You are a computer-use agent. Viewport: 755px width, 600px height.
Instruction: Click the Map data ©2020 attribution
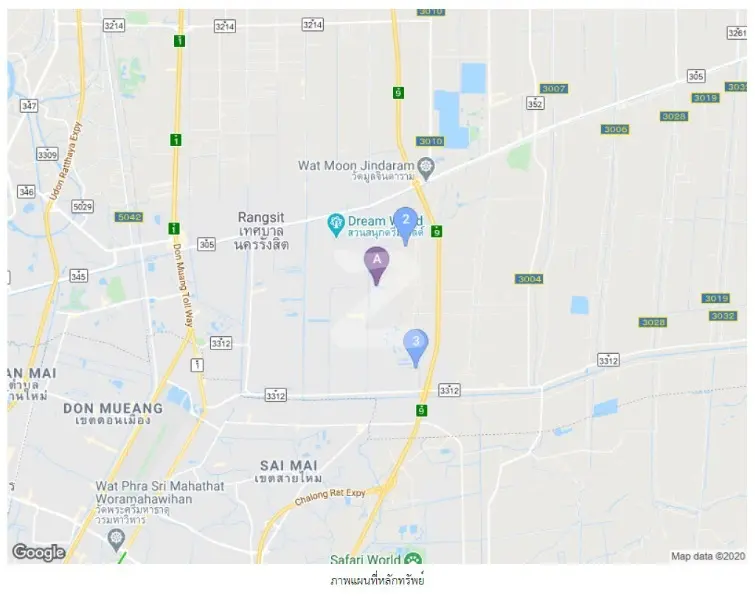[x=708, y=556]
